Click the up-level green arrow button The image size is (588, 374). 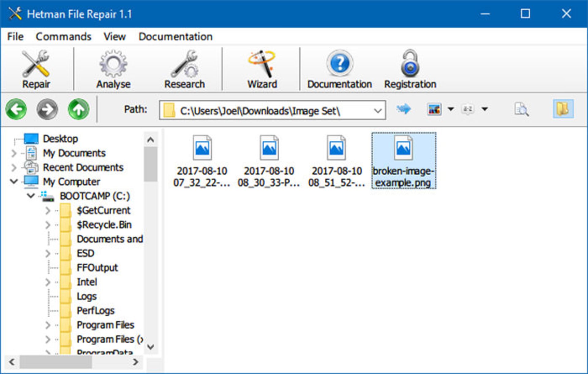tap(79, 110)
